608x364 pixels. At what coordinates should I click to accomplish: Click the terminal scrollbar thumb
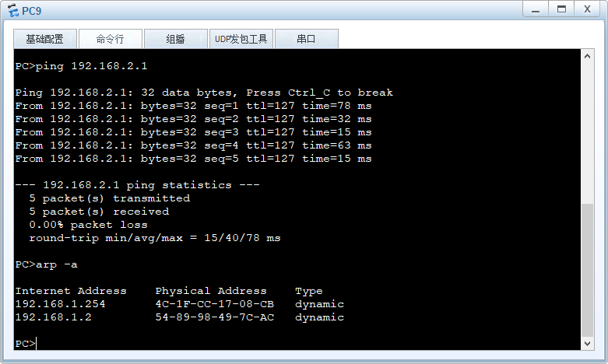[588, 268]
